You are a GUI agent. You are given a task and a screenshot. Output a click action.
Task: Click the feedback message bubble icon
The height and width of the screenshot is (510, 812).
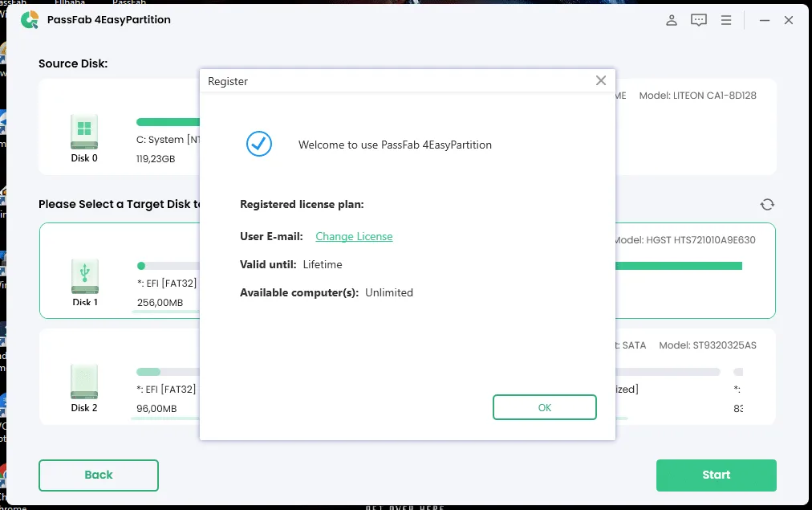(x=698, y=20)
